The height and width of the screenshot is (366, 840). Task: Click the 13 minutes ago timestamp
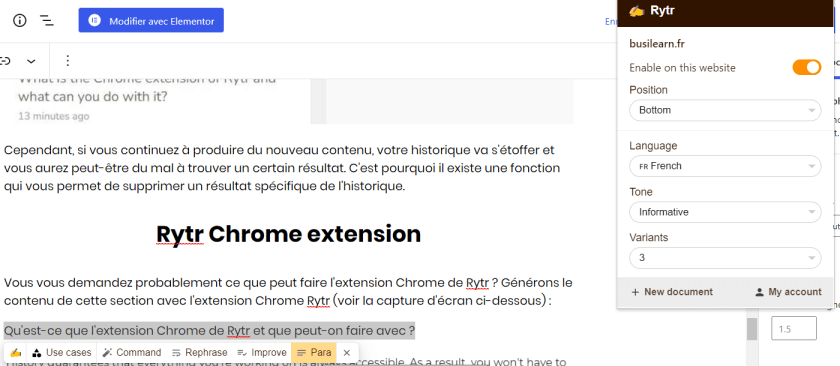click(x=54, y=116)
